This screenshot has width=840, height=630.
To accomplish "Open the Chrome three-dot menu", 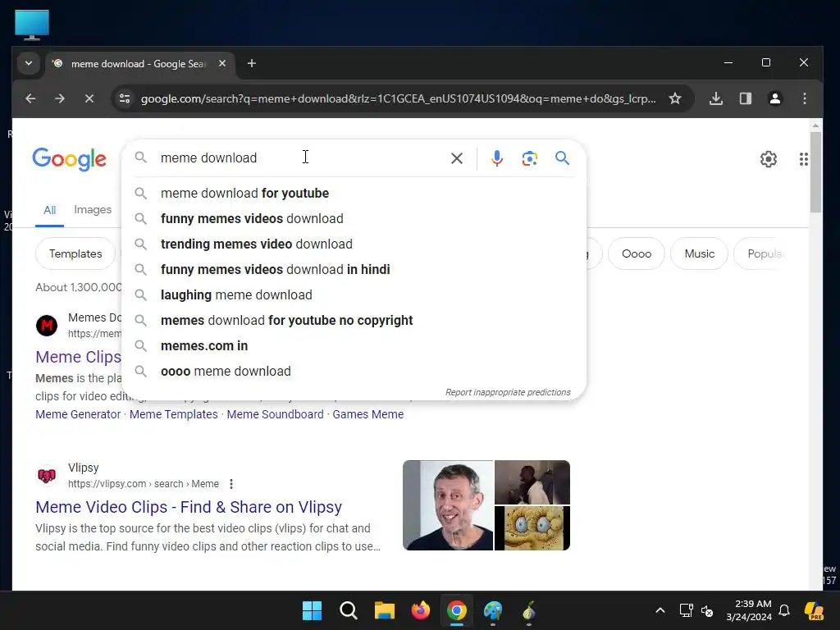I will point(804,98).
